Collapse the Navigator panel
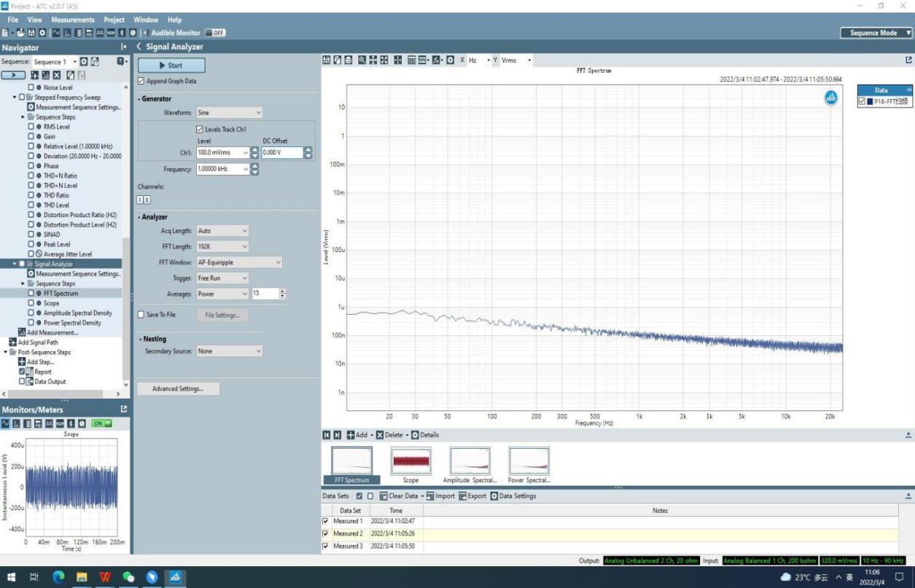Screen dimensions: 915x588 click(x=123, y=47)
